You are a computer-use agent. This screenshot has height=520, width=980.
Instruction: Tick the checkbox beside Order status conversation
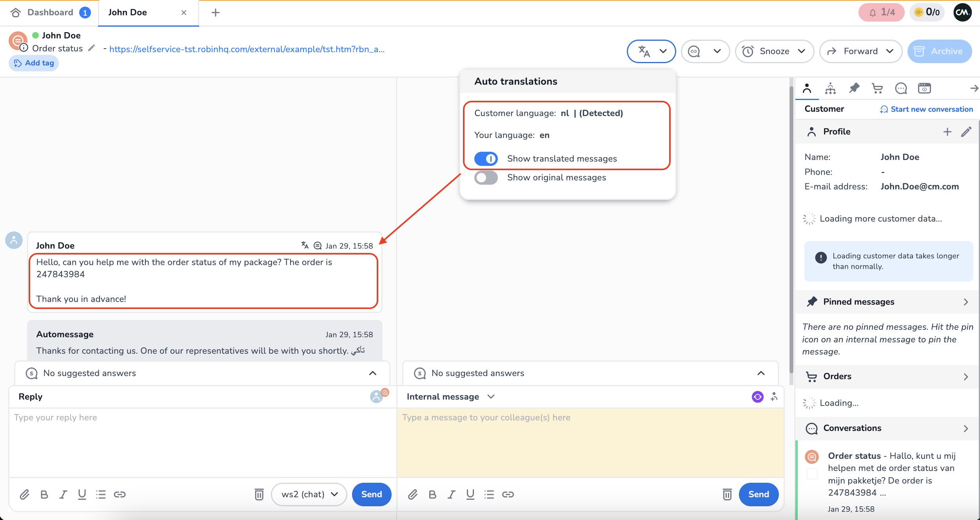pyautogui.click(x=812, y=474)
